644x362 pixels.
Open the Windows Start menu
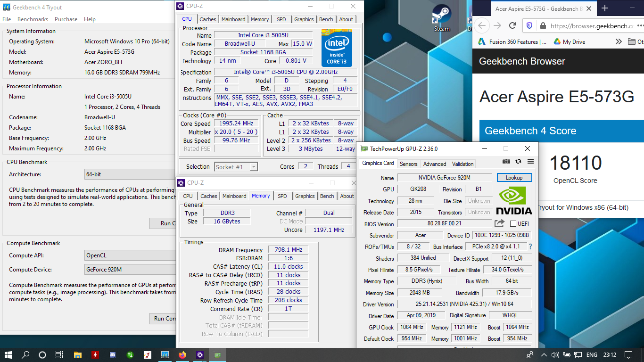8,354
